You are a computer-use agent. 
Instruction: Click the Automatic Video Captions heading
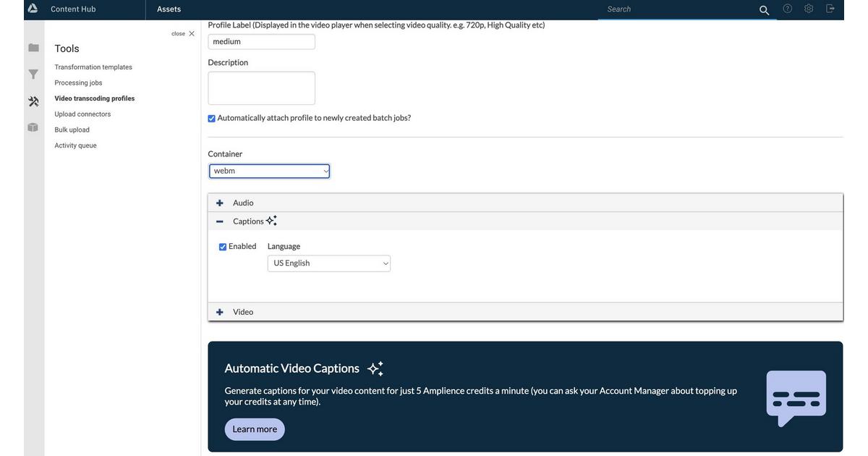click(x=292, y=368)
